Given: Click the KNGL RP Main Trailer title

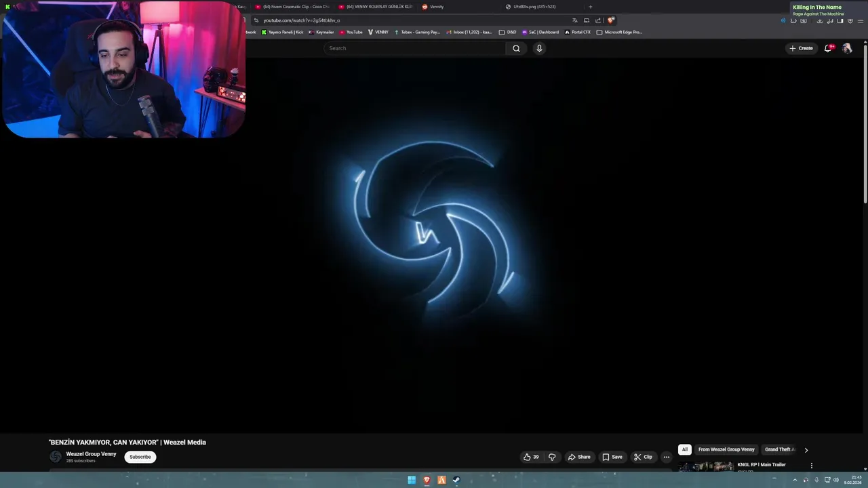Looking at the screenshot, I should (x=762, y=465).
